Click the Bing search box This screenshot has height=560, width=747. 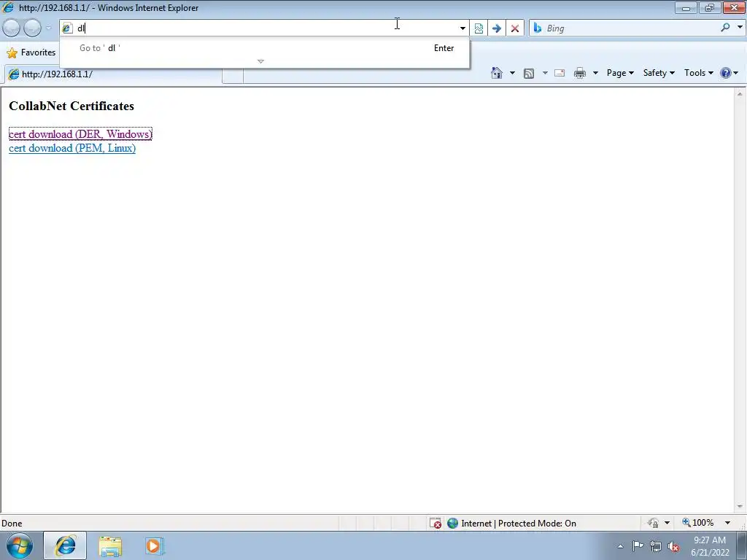630,28
